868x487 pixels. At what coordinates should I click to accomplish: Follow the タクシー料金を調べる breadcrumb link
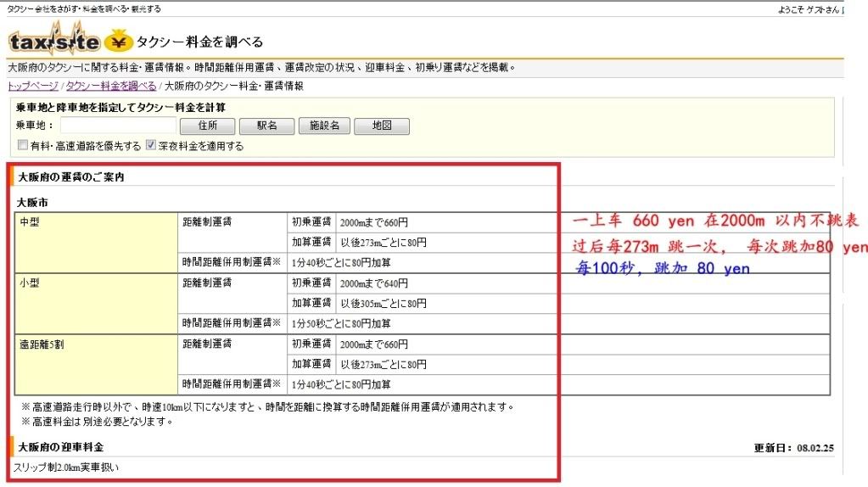point(111,86)
